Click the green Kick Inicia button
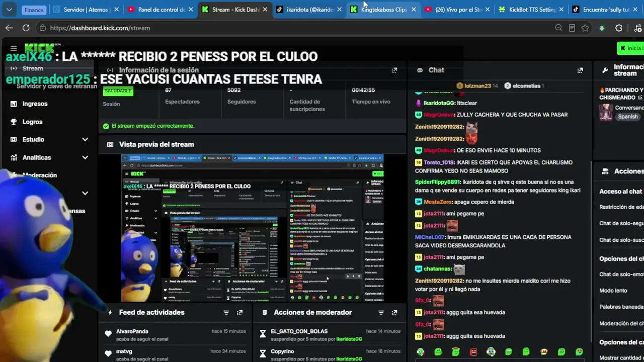 click(630, 48)
